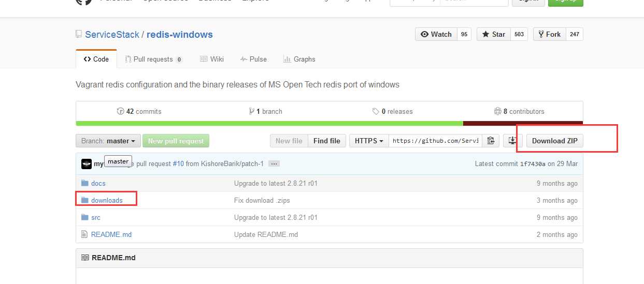
Task: Click the docs folder icon
Action: click(85, 183)
